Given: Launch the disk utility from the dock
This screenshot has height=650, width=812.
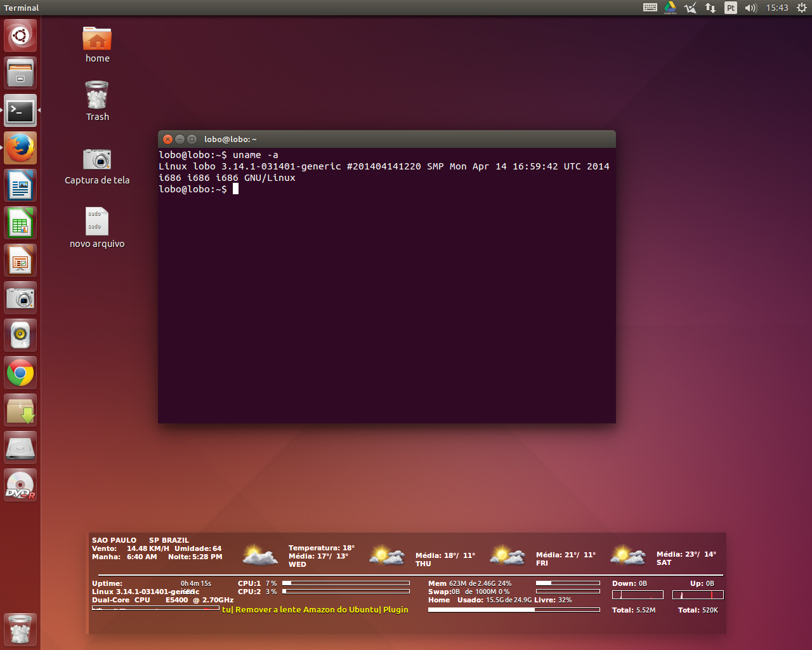Looking at the screenshot, I should [x=20, y=447].
